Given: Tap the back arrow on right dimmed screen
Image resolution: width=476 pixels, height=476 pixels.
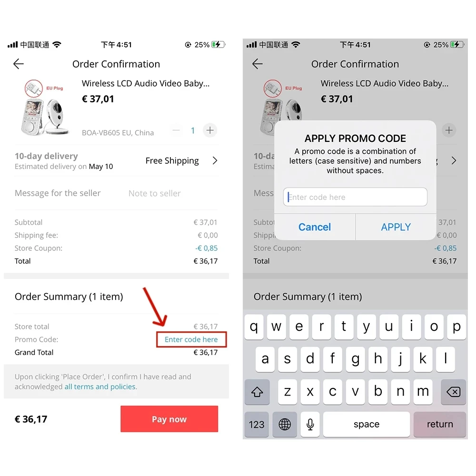Looking at the screenshot, I should tap(258, 64).
